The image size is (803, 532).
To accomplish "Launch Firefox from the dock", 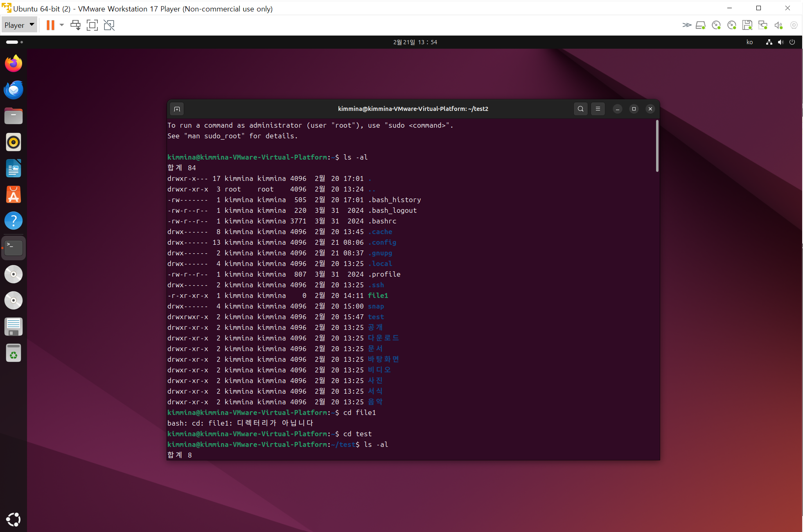I will [x=14, y=63].
